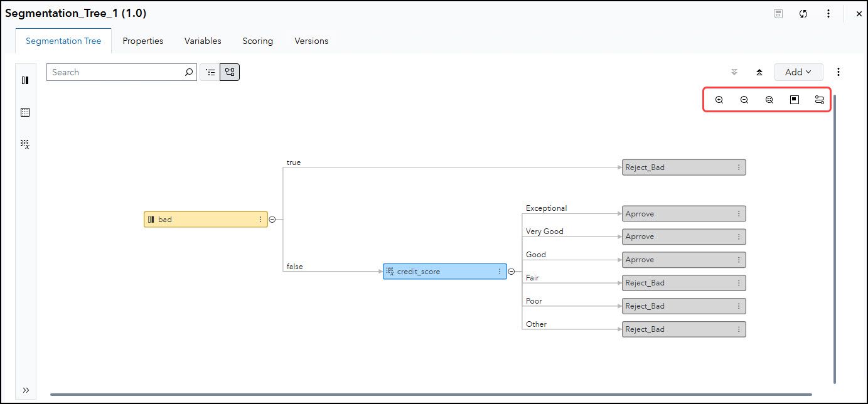Viewport: 868px width, 404px height.
Task: Click the Zoom to Fit icon
Action: coord(769,99)
